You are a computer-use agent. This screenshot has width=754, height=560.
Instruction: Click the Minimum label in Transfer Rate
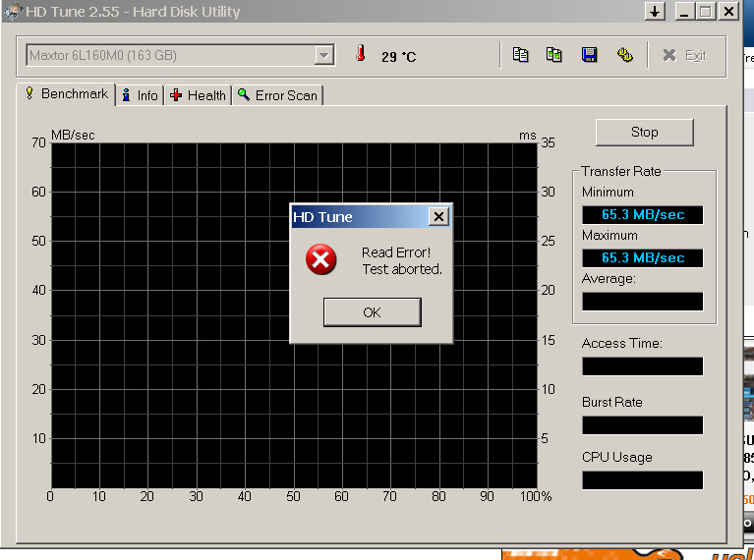point(608,193)
